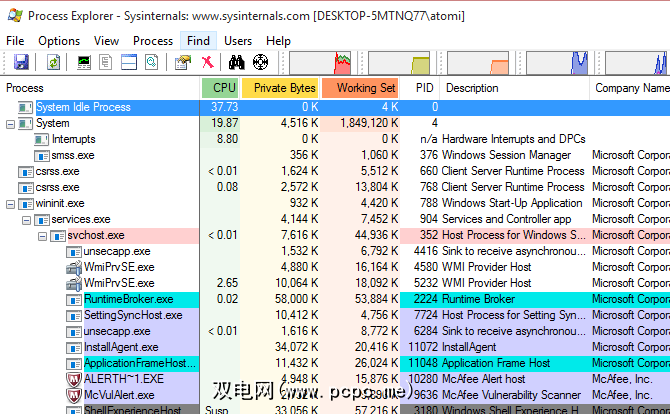Image resolution: width=670 pixels, height=414 pixels.
Task: Select the RuntimeBroker.exe process row
Action: 128,299
